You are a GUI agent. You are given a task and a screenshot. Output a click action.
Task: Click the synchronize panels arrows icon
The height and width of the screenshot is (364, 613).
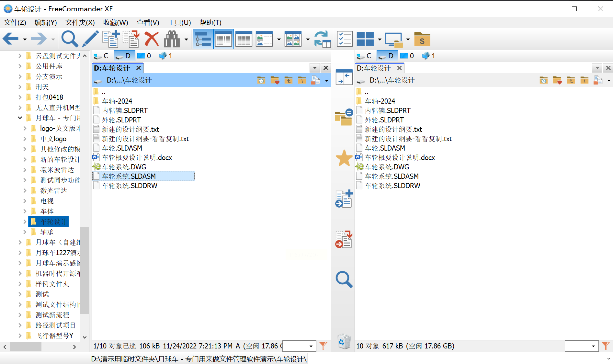click(322, 39)
